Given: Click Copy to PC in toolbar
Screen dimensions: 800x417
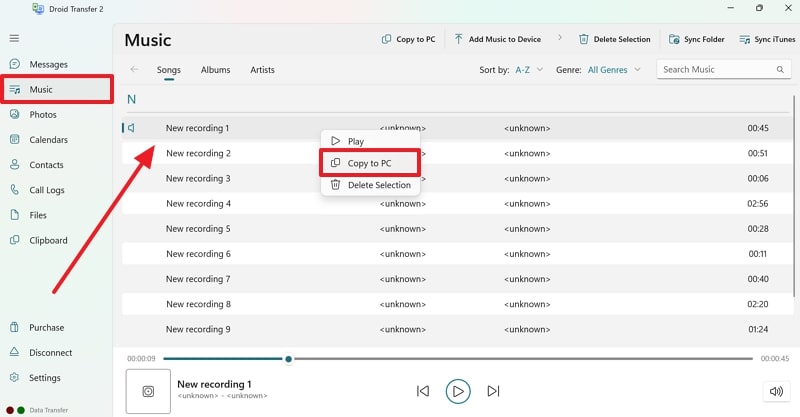Looking at the screenshot, I should (x=409, y=39).
